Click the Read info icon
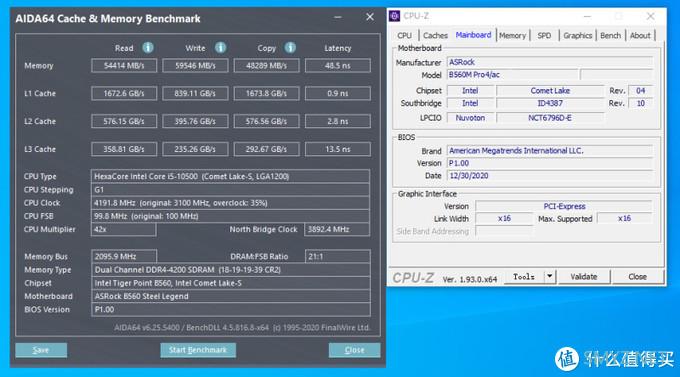 click(148, 47)
